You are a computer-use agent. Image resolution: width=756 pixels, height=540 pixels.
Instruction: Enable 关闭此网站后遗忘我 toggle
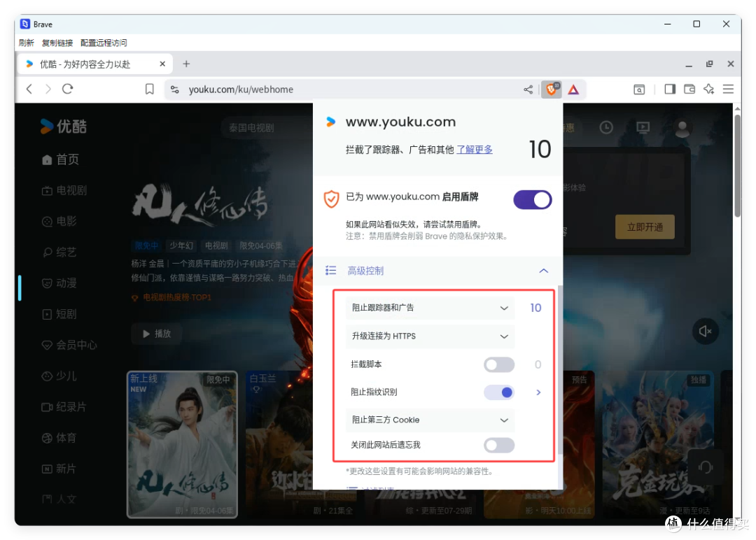(x=499, y=445)
